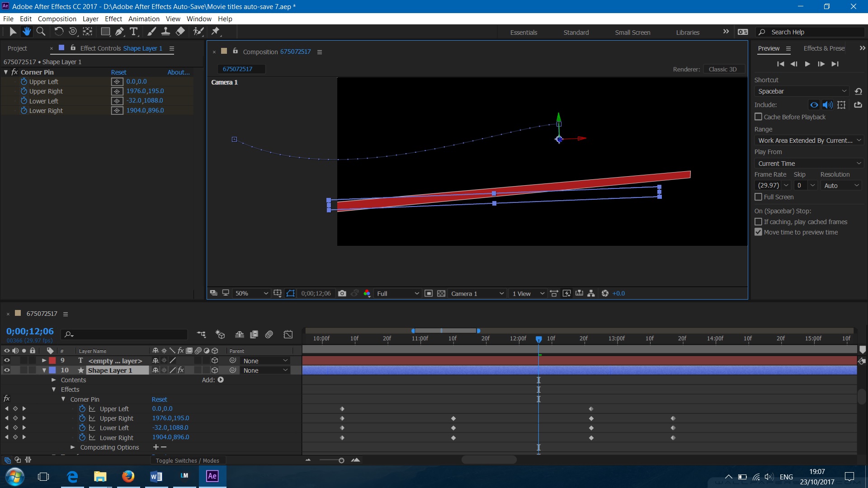Screen dimensions: 868x488
Task: Open the Animation menu
Action: tap(144, 19)
